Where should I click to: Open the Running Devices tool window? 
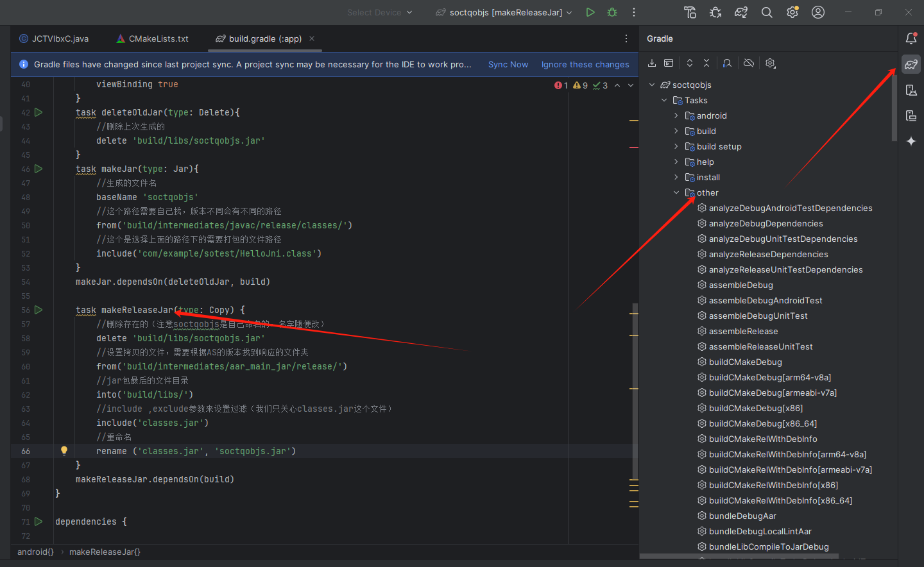click(911, 115)
